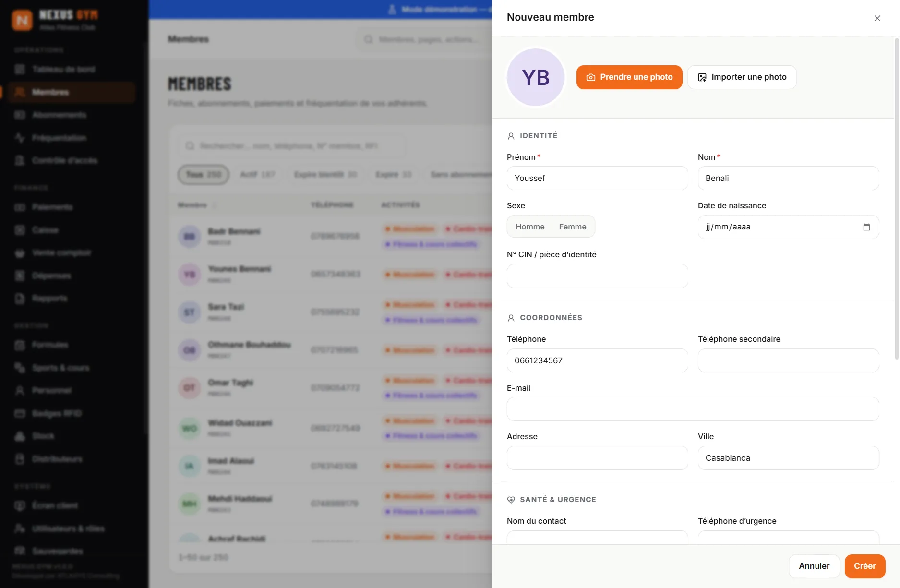Select the Tous 250 filter tab
Image resolution: width=900 pixels, height=588 pixels.
click(204, 175)
